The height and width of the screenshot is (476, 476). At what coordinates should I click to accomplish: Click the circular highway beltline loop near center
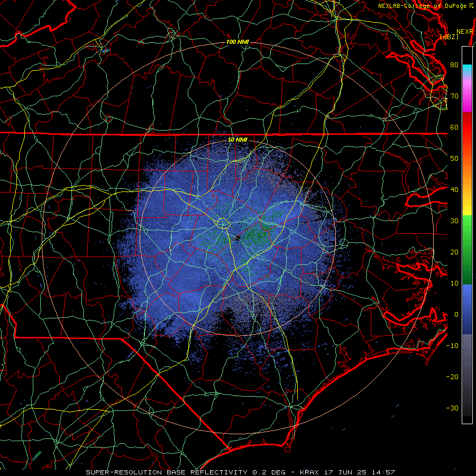click(223, 223)
